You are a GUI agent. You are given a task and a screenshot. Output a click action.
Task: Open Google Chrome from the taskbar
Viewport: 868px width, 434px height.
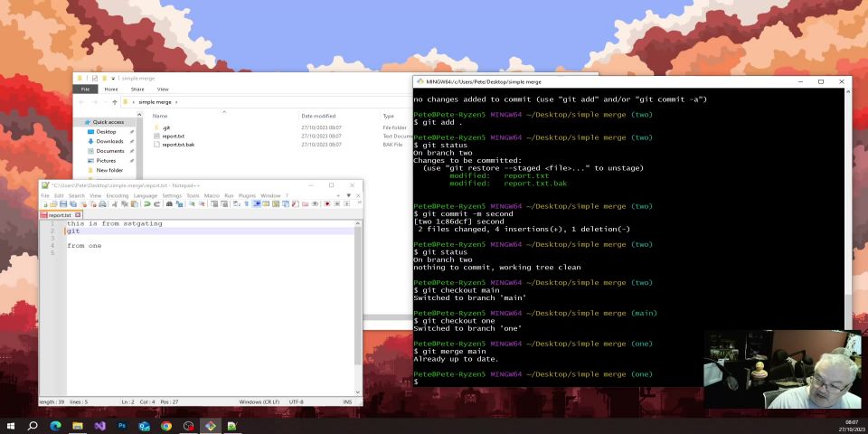point(166,425)
